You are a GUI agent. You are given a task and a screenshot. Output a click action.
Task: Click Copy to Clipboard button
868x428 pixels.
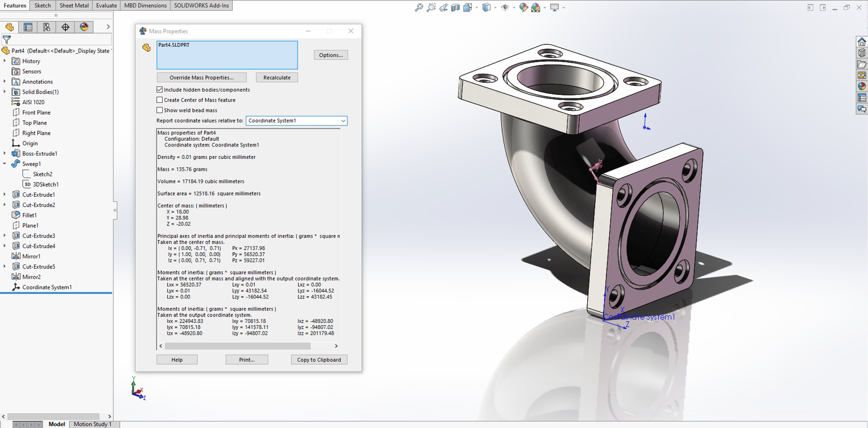tap(319, 360)
